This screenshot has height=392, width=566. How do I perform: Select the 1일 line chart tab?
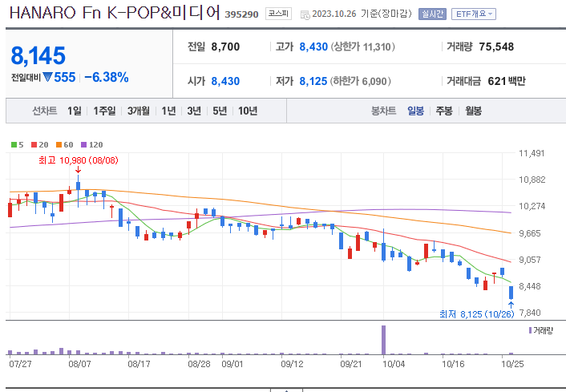tap(75, 111)
